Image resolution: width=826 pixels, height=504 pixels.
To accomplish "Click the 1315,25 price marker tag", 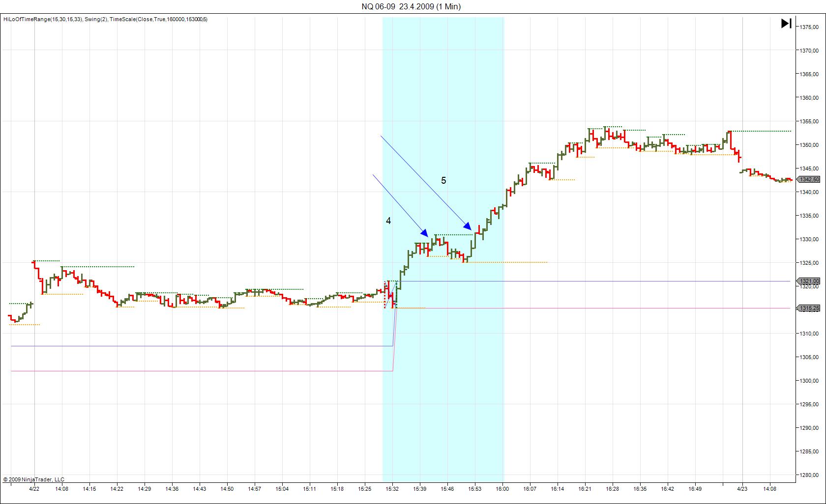I will click(809, 308).
